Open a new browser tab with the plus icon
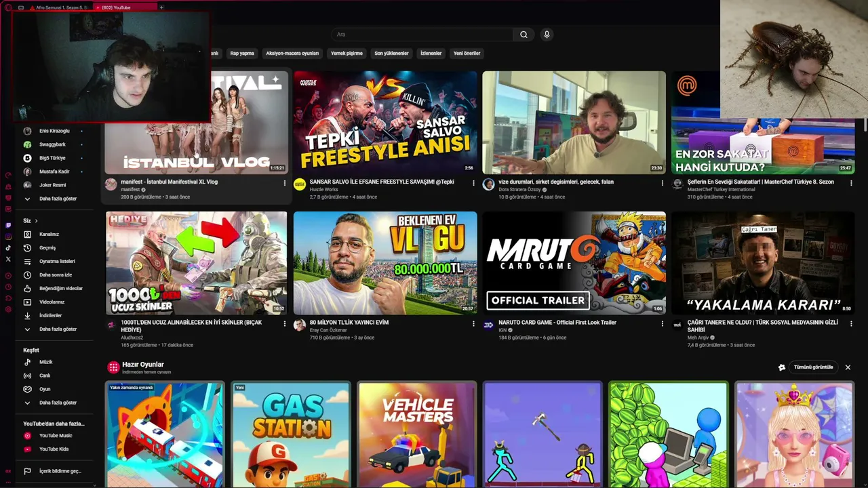868x488 pixels. click(x=161, y=7)
